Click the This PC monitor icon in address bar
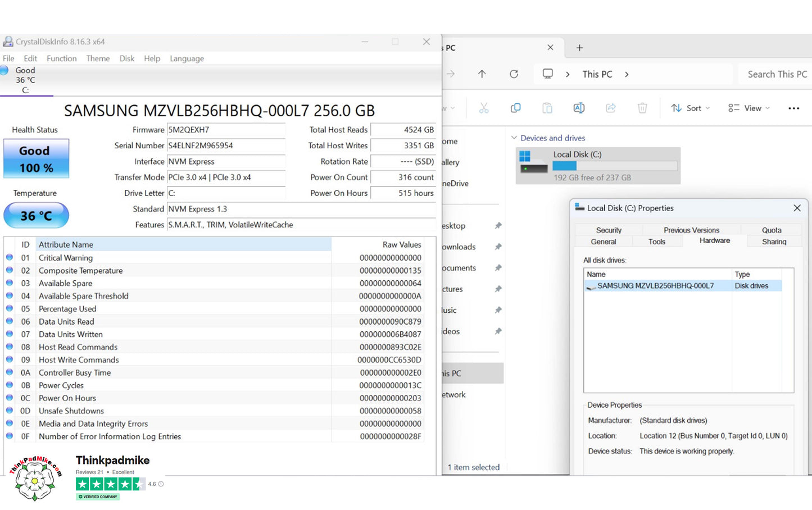This screenshot has width=812, height=510. 547,74
